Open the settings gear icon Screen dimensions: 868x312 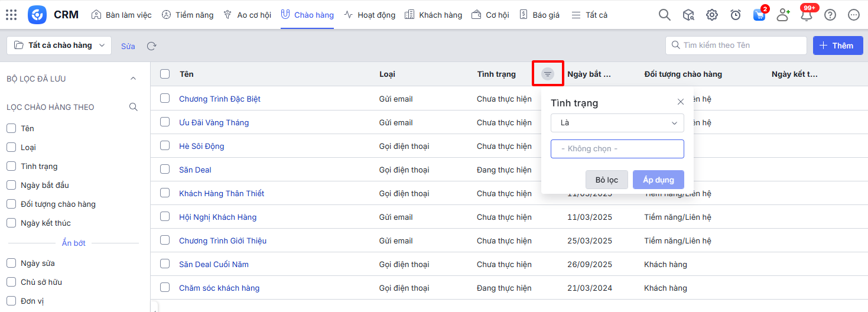[712, 15]
